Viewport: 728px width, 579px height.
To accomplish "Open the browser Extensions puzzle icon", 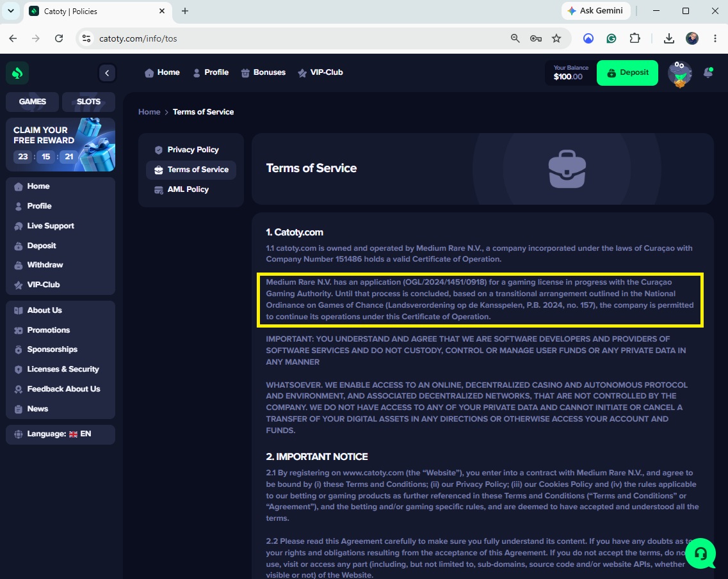I will 635,38.
